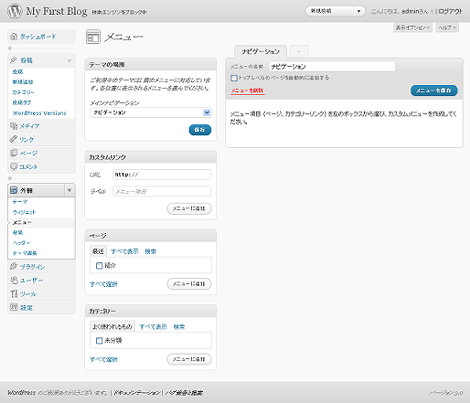Image resolution: width=470 pixels, height=403 pixels.
Task: Click the Comments speech bubble icon
Action: pyautogui.click(x=14, y=166)
